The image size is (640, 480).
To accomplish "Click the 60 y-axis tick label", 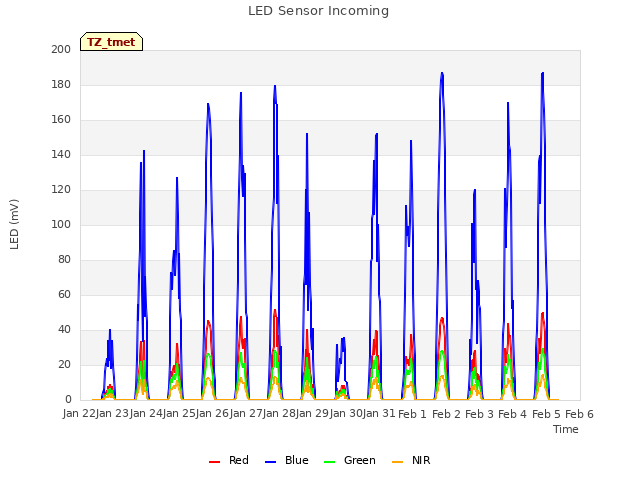I will click(x=64, y=295).
